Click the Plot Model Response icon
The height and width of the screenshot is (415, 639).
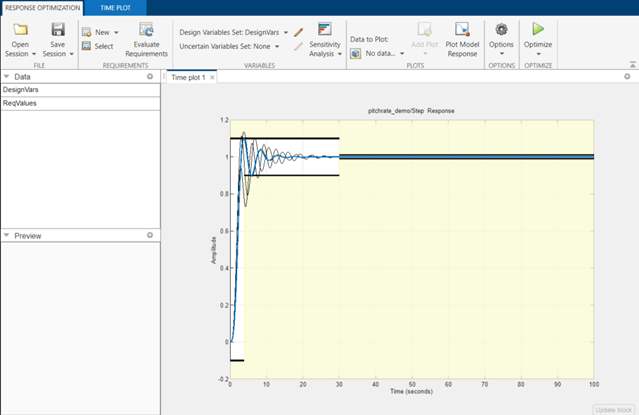[461, 30]
